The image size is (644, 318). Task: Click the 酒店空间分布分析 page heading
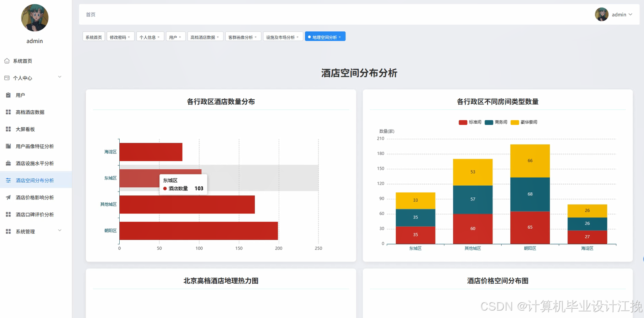[359, 73]
